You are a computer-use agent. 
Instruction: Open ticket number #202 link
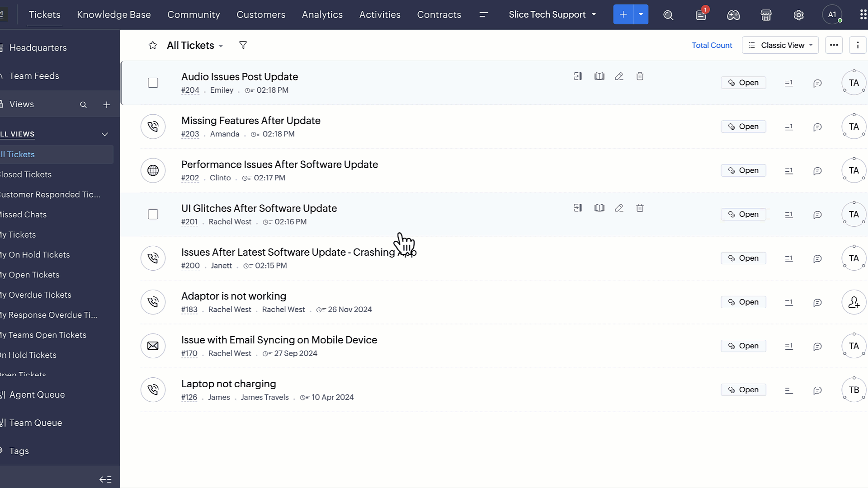click(190, 178)
